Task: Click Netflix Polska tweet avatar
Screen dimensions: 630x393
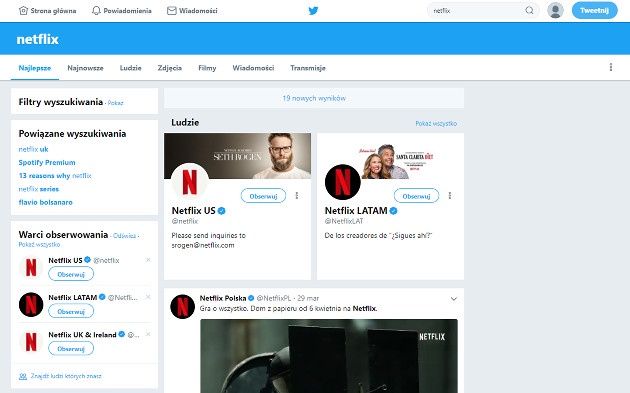Action: click(182, 307)
